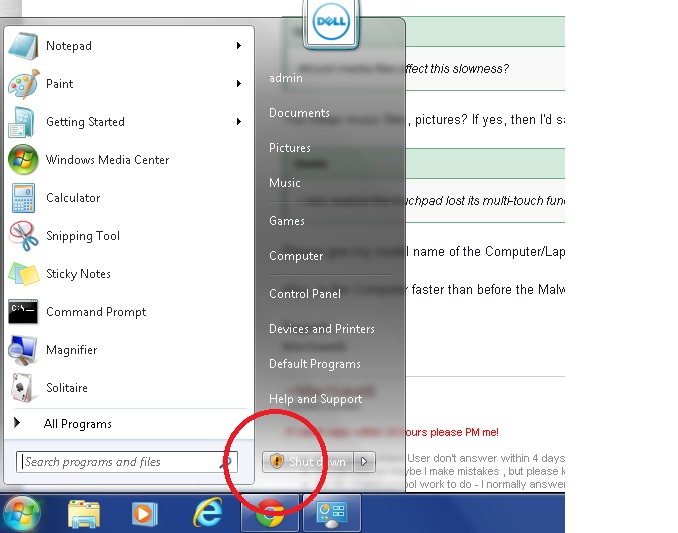Expand Getting Started submenu arrow
Image resolution: width=678 pixels, height=533 pixels.
click(239, 122)
